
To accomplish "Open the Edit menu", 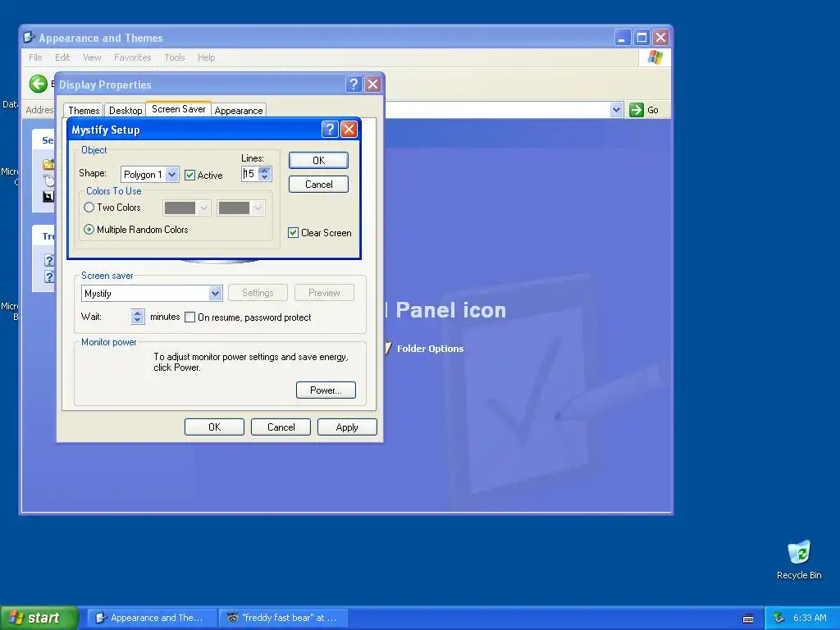I will [x=62, y=57].
